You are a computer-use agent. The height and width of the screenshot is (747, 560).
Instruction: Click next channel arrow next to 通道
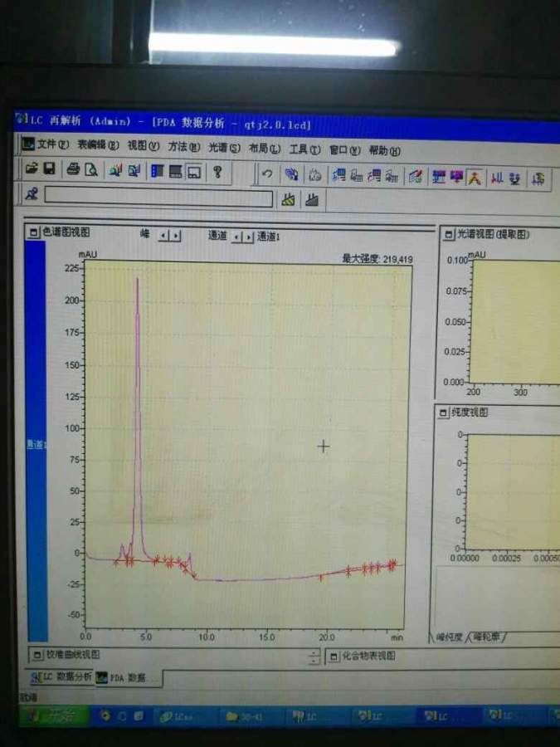click(x=248, y=237)
